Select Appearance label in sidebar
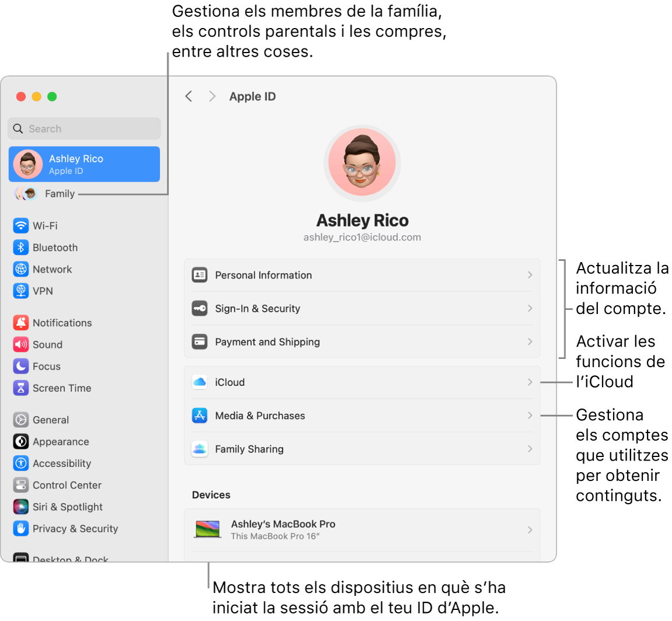 coord(61,442)
